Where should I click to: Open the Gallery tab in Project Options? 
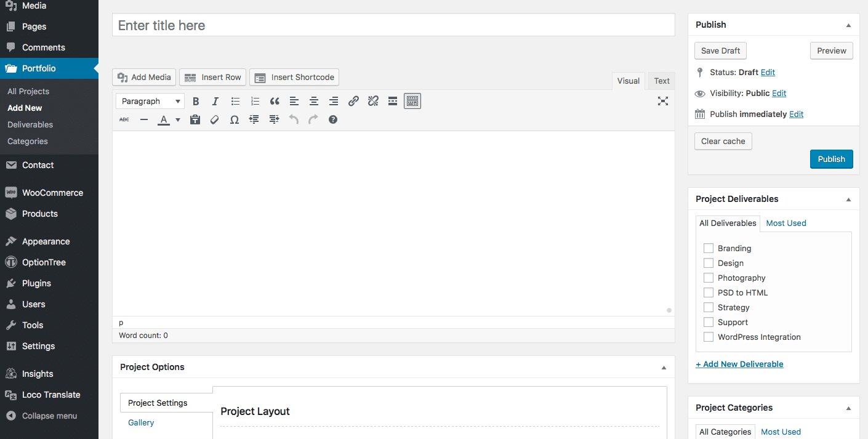coord(141,422)
